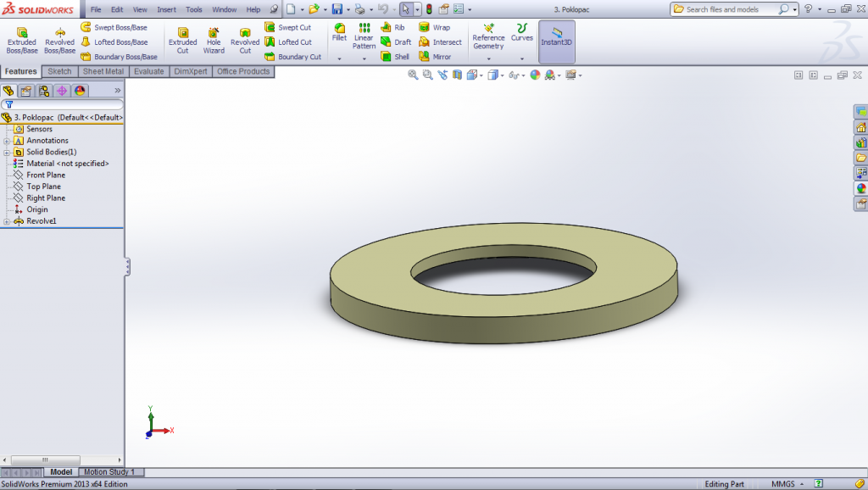Open the Motion Study 1 tab
This screenshot has height=490, width=868.
[x=109, y=471]
